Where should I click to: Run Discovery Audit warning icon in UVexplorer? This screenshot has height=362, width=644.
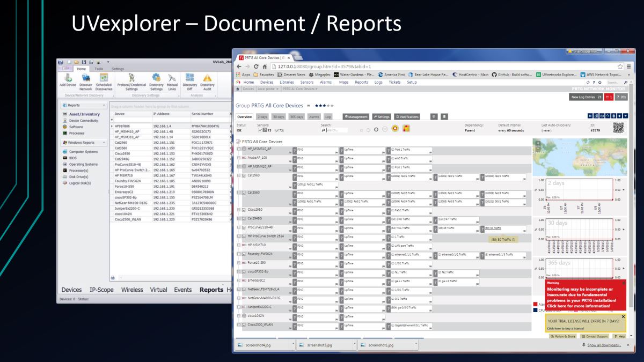coord(207,78)
